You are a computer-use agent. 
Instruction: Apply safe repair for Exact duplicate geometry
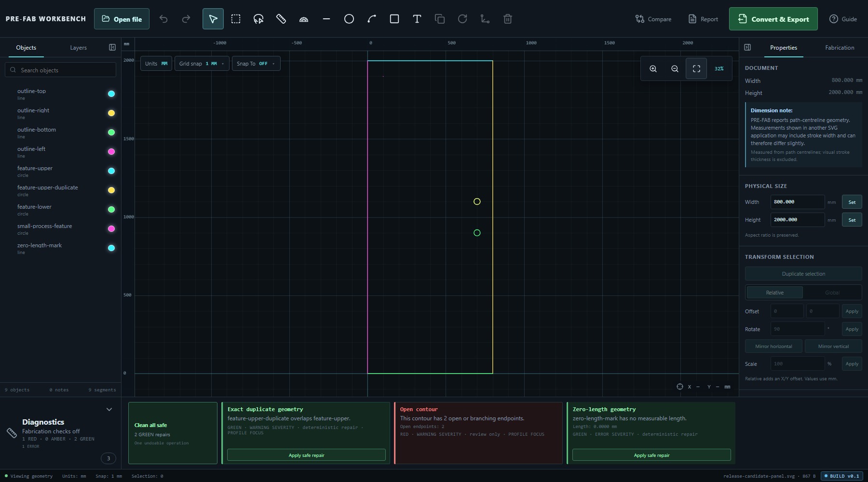pyautogui.click(x=306, y=455)
